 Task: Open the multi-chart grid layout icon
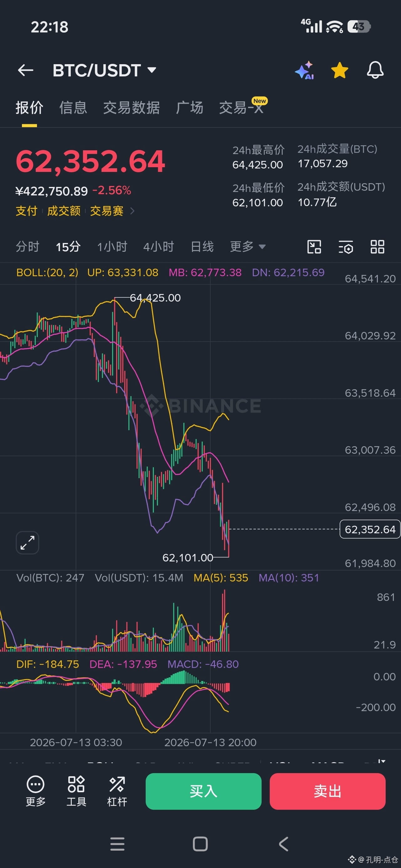378,247
